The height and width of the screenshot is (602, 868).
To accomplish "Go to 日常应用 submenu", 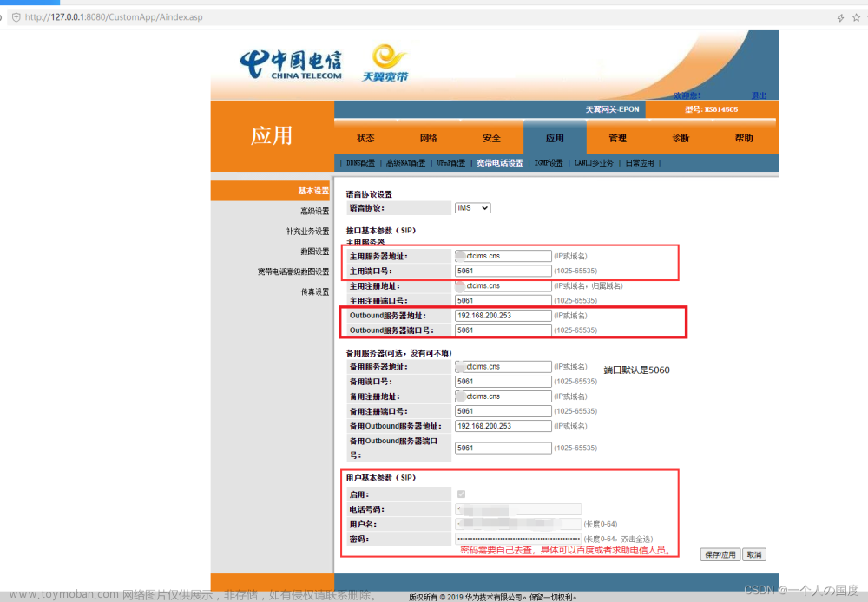I will (640, 163).
